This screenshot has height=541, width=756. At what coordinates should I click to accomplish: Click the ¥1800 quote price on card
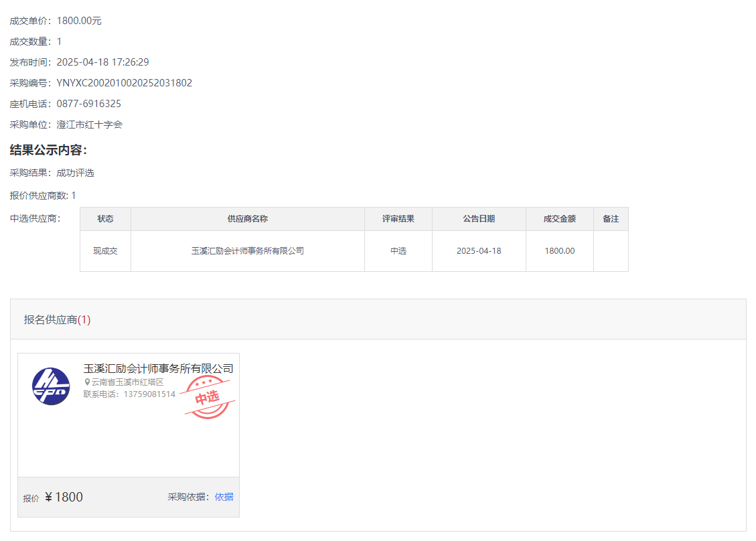point(64,497)
